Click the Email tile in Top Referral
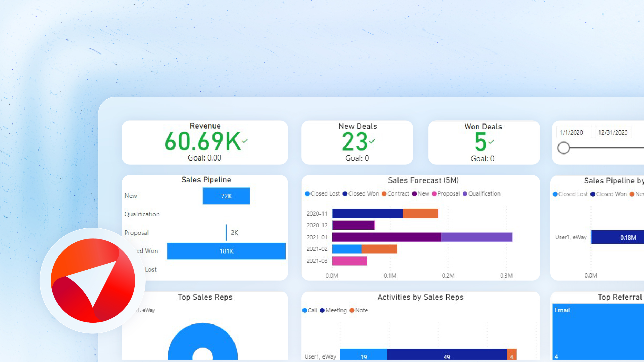Screen dimensions: 644x362 click(598, 332)
